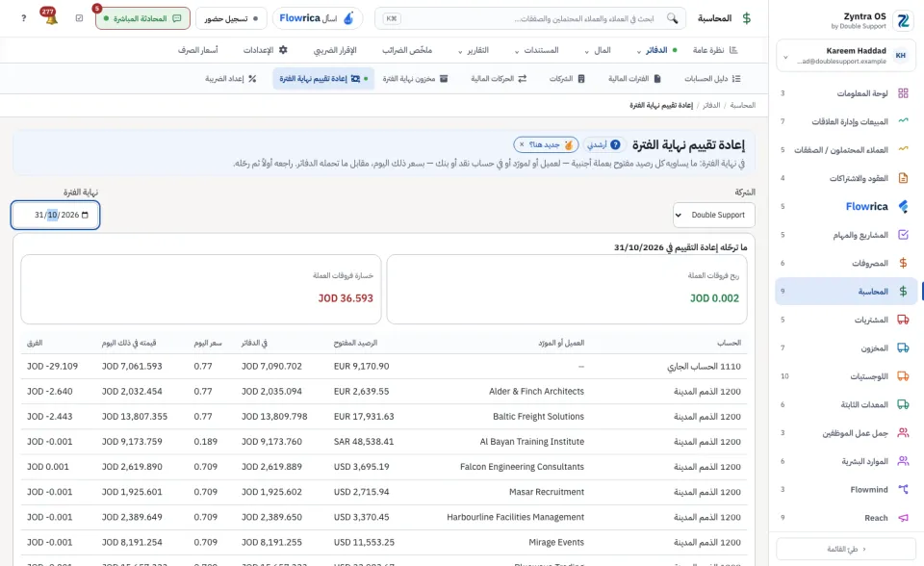Open جمل عمل الموظفين in the sidebar
This screenshot has width=924, height=566.
(846, 433)
